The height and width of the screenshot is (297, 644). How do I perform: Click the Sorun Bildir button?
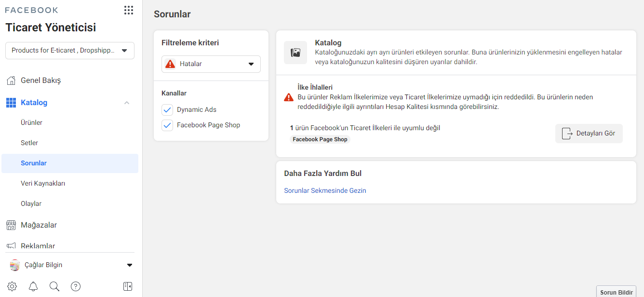(616, 292)
